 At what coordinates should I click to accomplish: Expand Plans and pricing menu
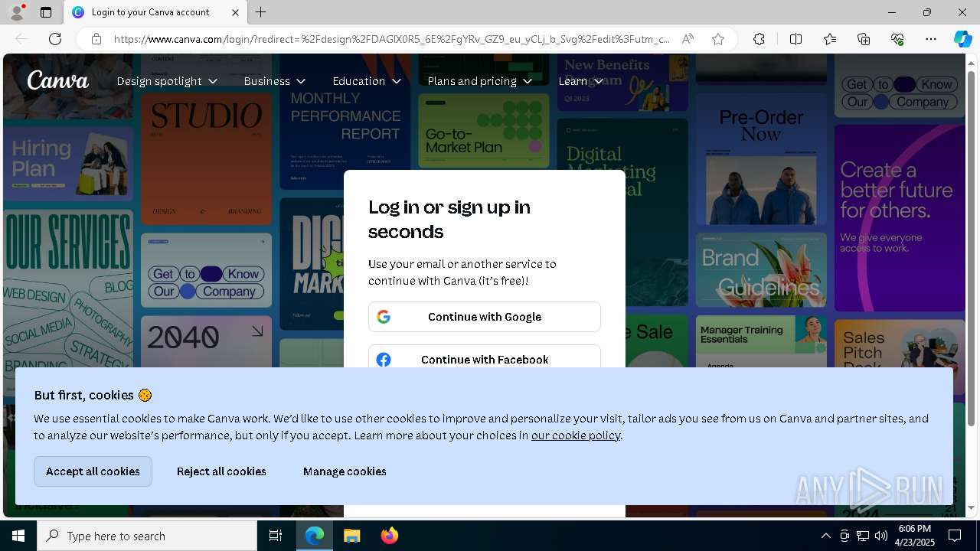pyautogui.click(x=479, y=81)
